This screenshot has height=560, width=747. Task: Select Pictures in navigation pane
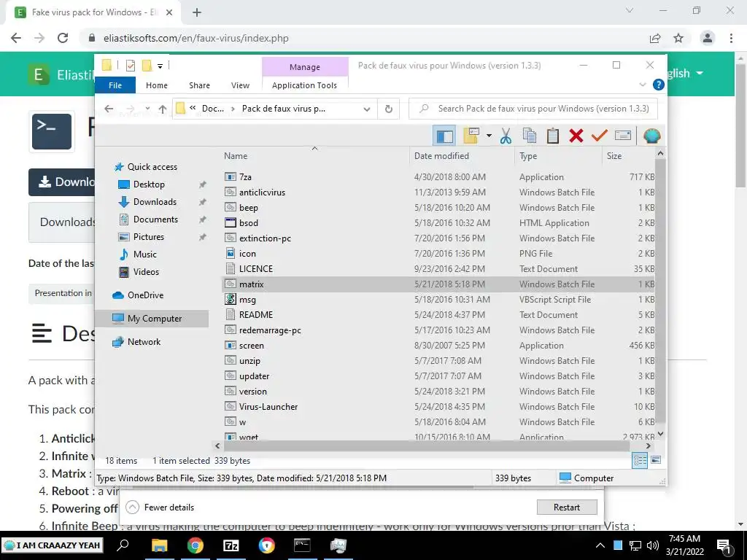[x=148, y=237]
